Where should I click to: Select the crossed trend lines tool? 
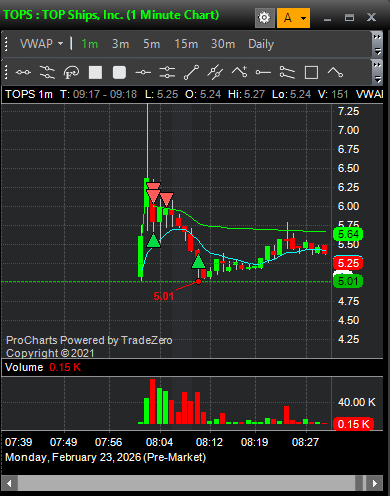point(215,72)
